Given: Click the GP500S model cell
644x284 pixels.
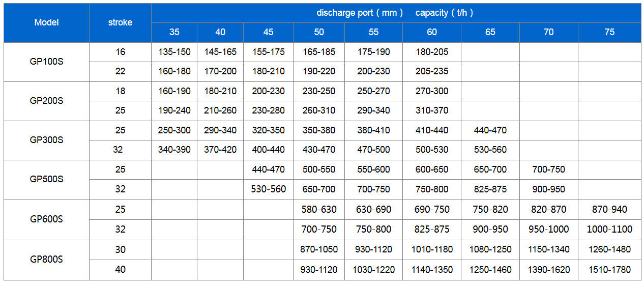Looking at the screenshot, I should (46, 179).
